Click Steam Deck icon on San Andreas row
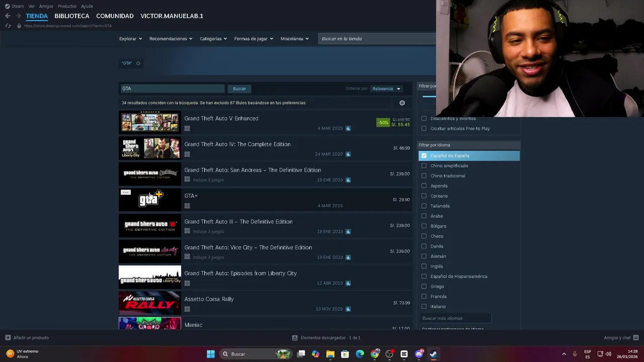Viewport: 644px width, 362px height. [348, 180]
